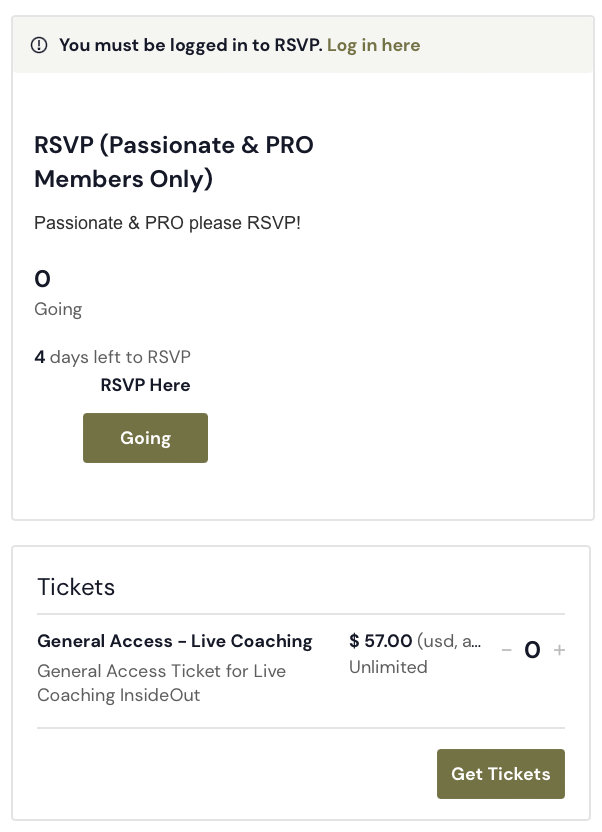
Task: Click the 'RSVP (Passionate & PRO Members Only)' heading
Action: pyautogui.click(x=174, y=162)
